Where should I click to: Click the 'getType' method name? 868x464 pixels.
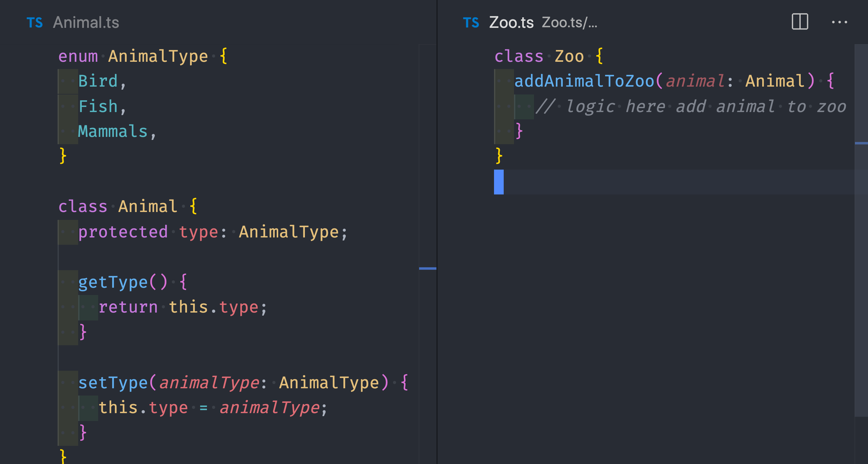point(113,282)
